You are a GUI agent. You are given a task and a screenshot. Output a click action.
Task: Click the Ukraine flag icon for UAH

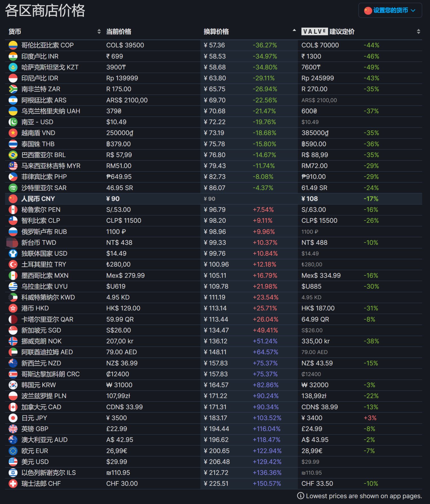(13, 111)
